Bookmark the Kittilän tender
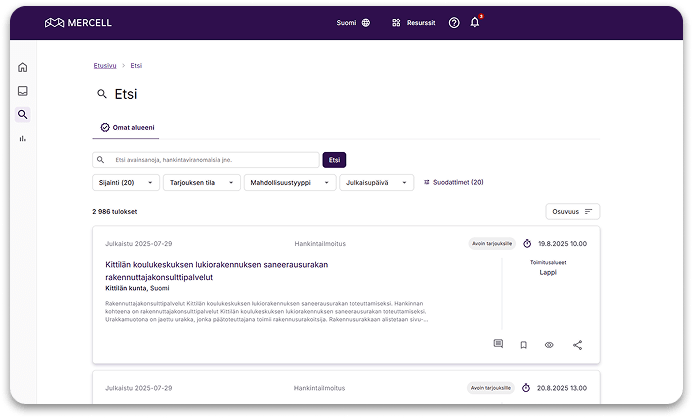The width and height of the screenshot is (693, 418). click(523, 345)
